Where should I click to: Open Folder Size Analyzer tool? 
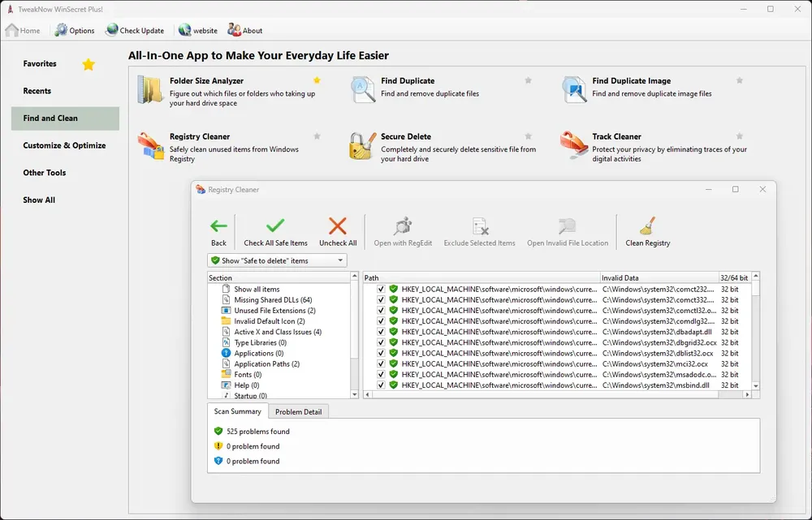click(x=228, y=92)
